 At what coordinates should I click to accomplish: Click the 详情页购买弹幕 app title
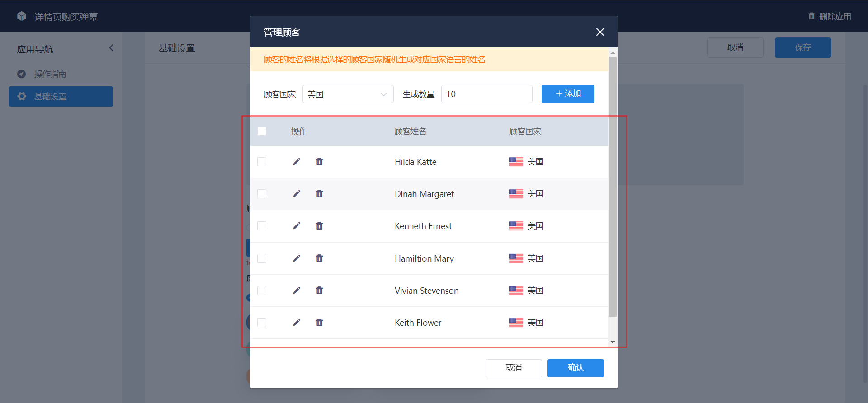pyautogui.click(x=66, y=17)
